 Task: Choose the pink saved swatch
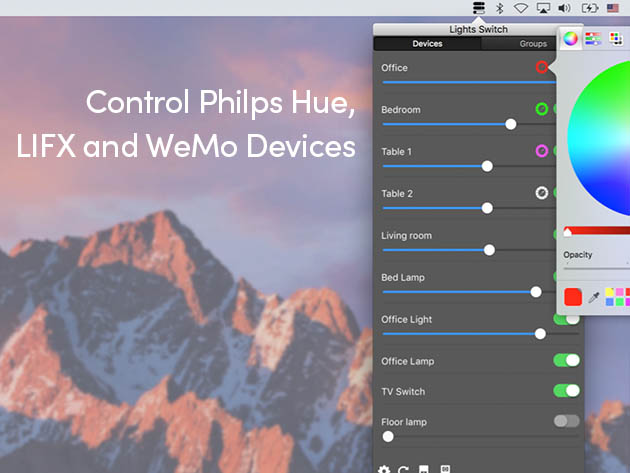(x=620, y=292)
